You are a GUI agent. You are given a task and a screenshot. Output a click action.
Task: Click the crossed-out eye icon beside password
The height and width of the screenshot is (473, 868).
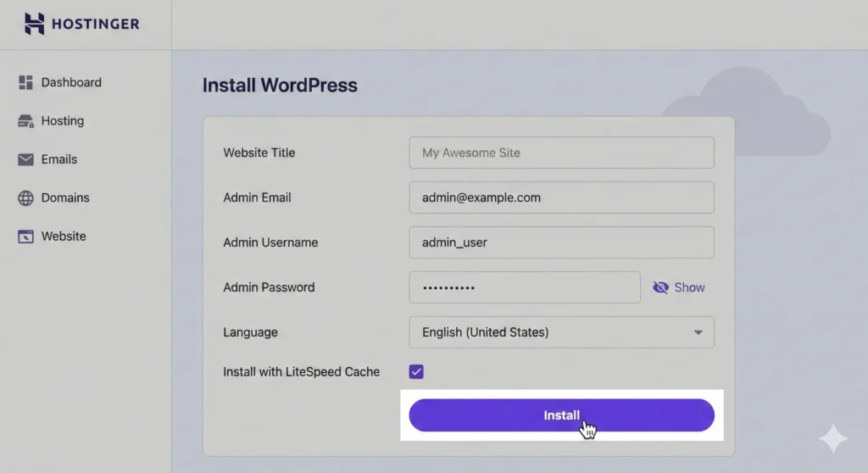click(660, 287)
